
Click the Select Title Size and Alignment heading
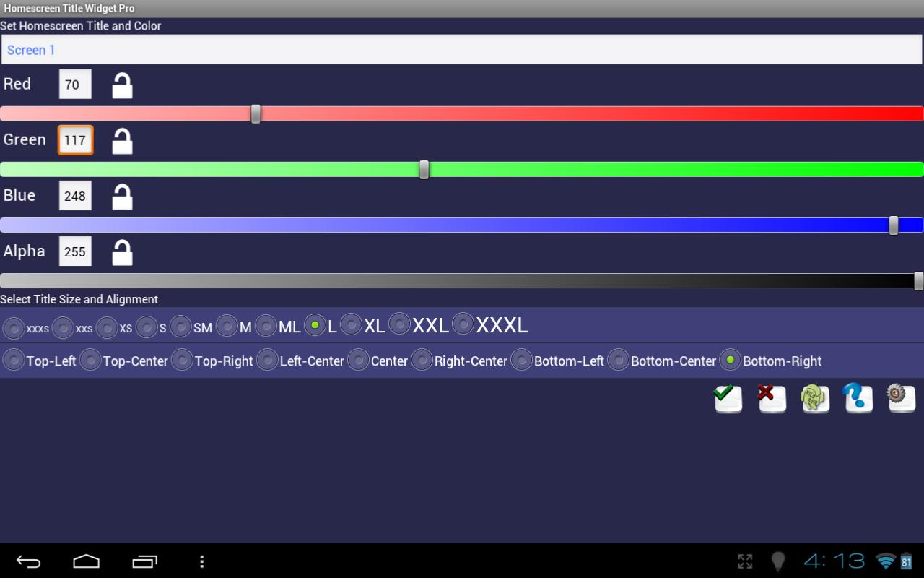[79, 299]
